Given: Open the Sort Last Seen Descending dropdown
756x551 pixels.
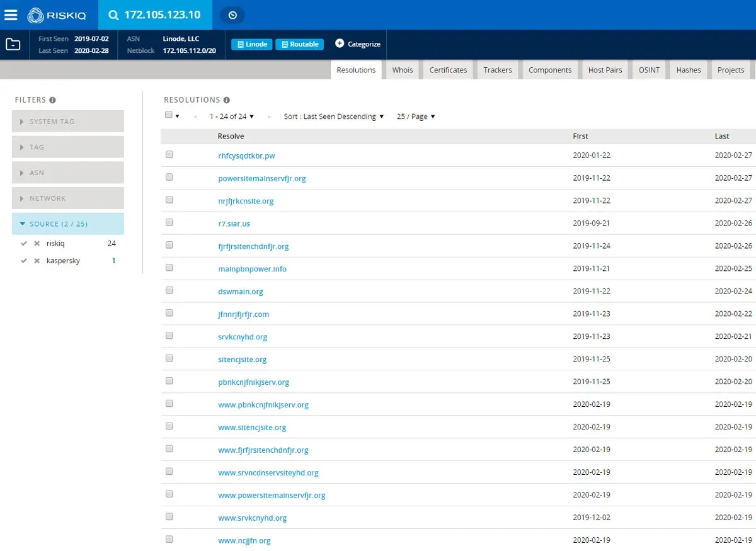Looking at the screenshot, I should (333, 116).
